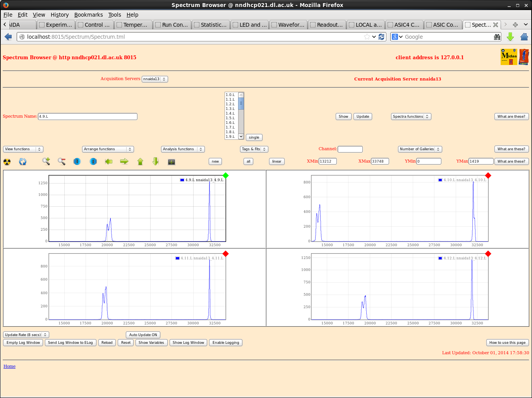Click the Firefox back arrow button
532x398 pixels.
pyautogui.click(x=8, y=37)
